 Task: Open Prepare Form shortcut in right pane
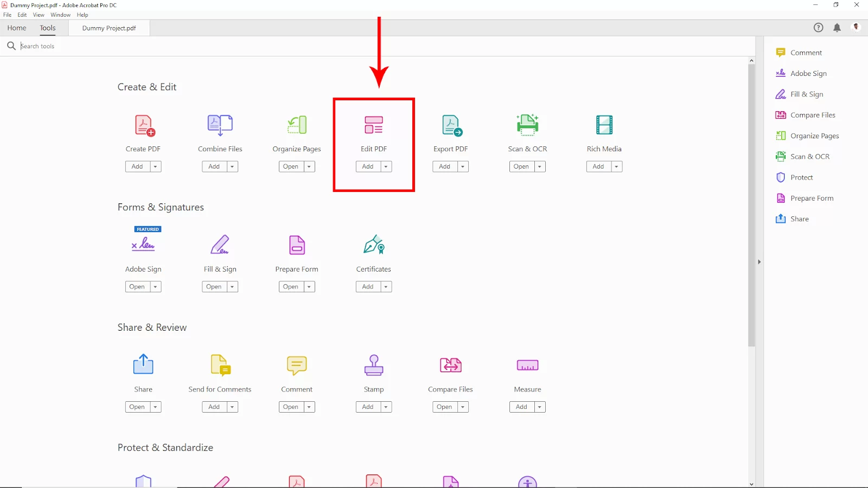tap(805, 198)
